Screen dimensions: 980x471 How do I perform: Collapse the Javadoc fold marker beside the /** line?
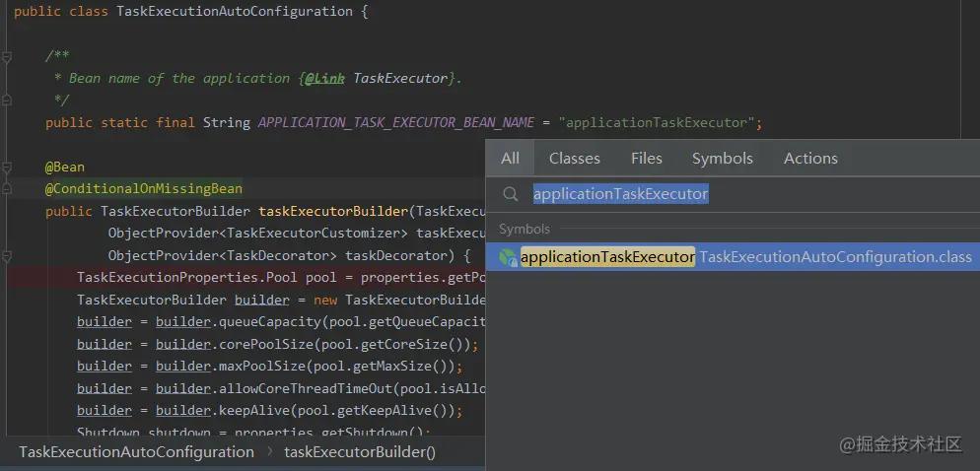pyautogui.click(x=6, y=57)
